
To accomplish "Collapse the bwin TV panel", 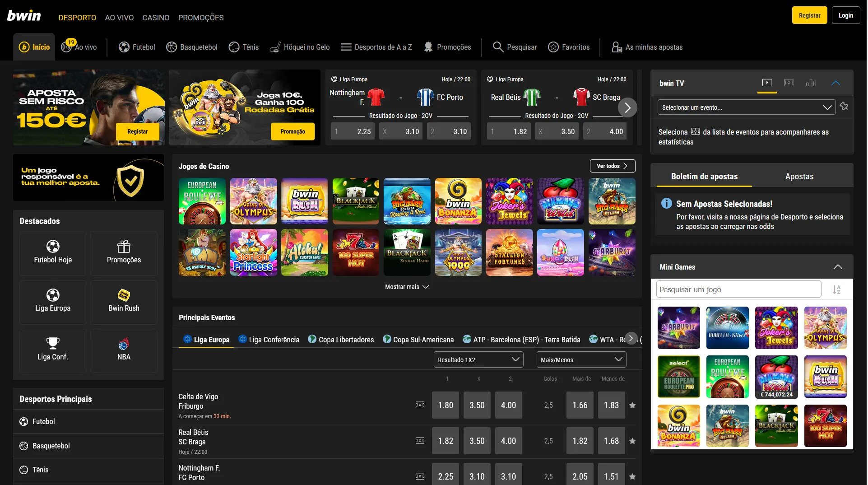I will (836, 83).
